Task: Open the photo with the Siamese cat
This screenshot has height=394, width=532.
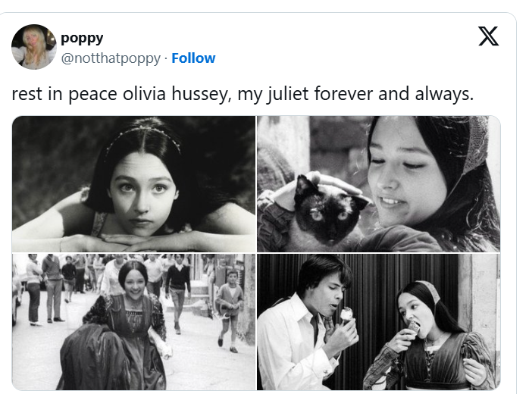Action: click(x=379, y=183)
